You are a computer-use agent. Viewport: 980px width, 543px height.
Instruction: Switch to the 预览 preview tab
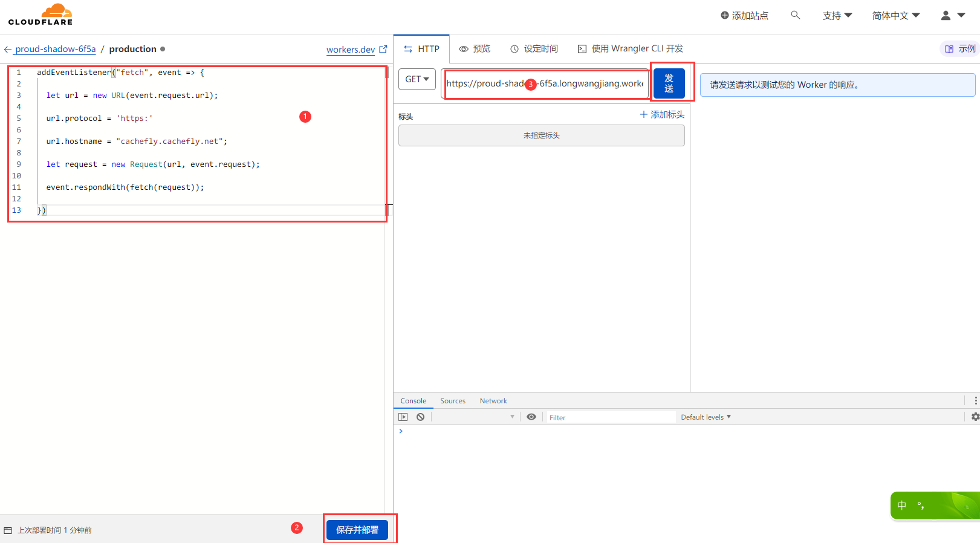[x=475, y=48]
